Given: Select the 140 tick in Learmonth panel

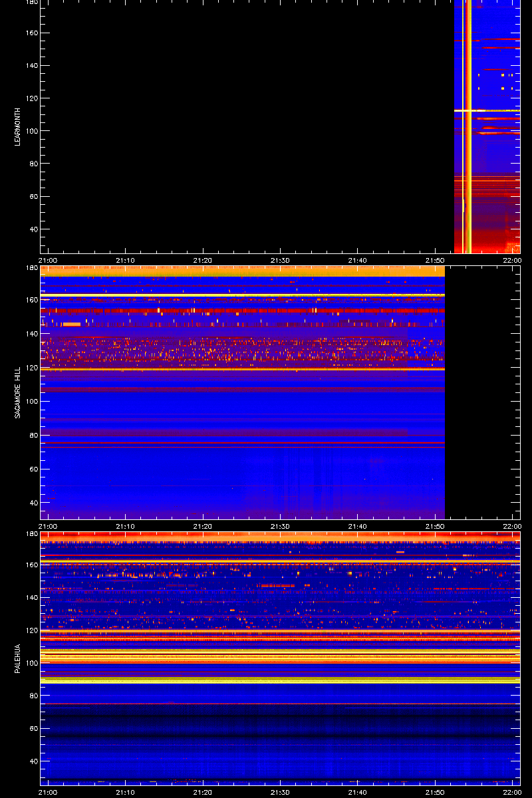Looking at the screenshot, I should 33,66.
